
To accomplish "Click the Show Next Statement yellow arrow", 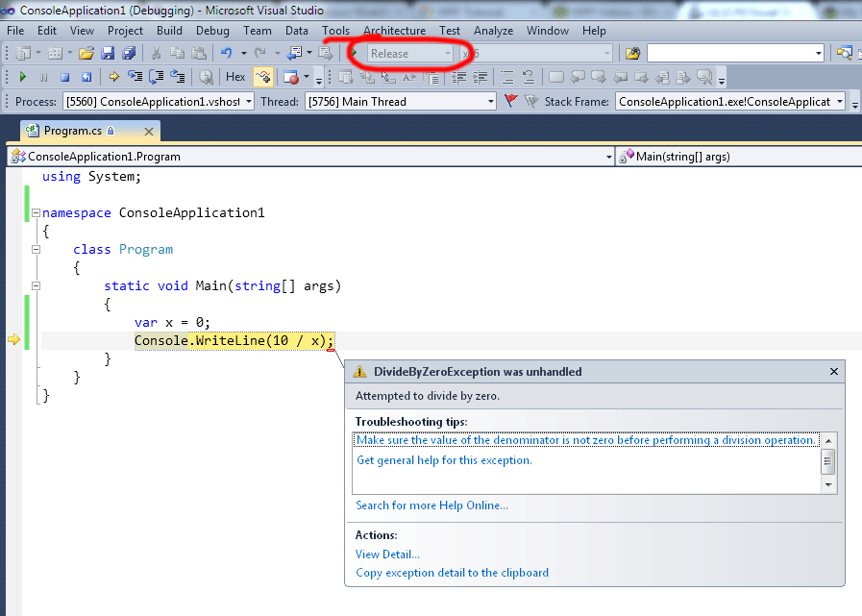I will coord(113,77).
